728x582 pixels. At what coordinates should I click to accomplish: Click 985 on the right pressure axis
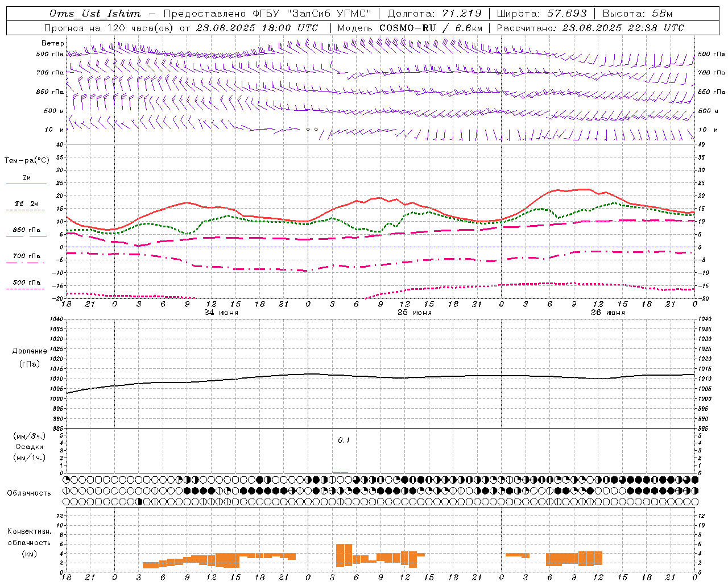pos(704,429)
